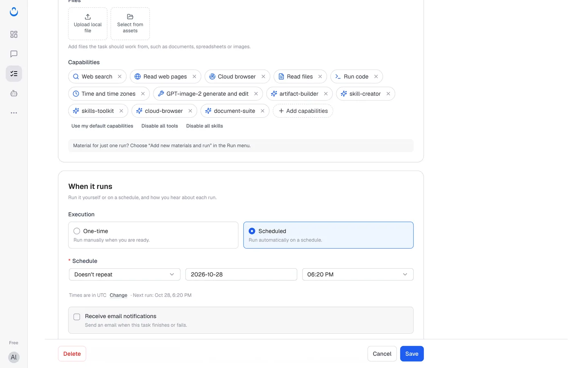This screenshot has width=588, height=368.
Task: Remove the skill-creator skill
Action: click(x=388, y=94)
